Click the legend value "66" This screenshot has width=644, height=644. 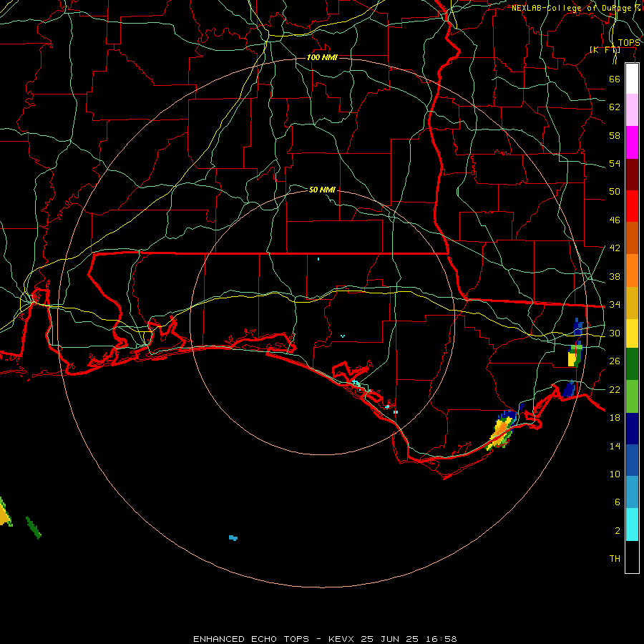click(x=615, y=79)
